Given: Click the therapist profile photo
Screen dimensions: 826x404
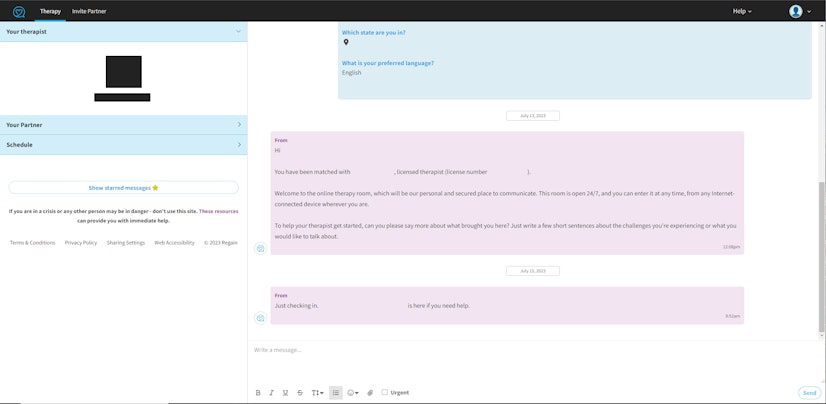Looking at the screenshot, I should click(123, 72).
